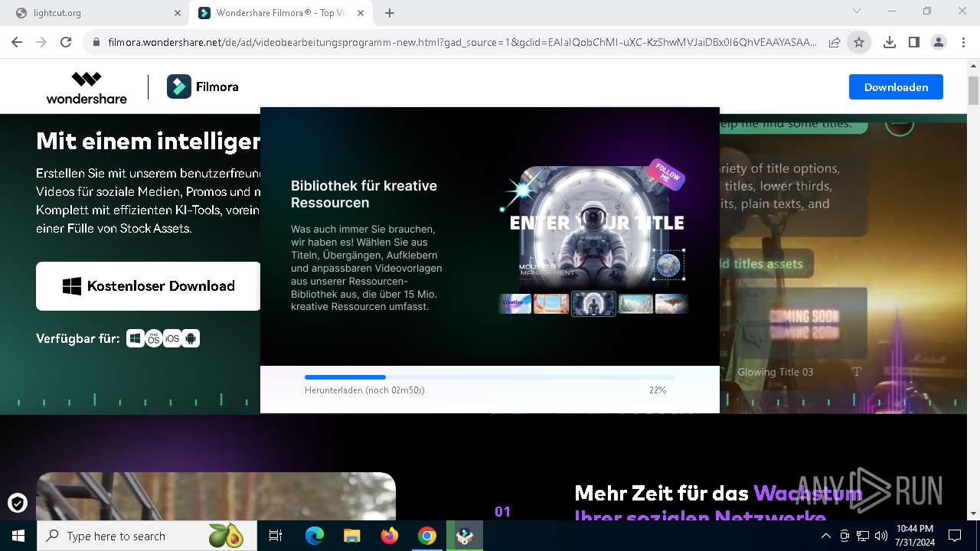Close the Wondershare Filmora tab

pyautogui.click(x=360, y=13)
